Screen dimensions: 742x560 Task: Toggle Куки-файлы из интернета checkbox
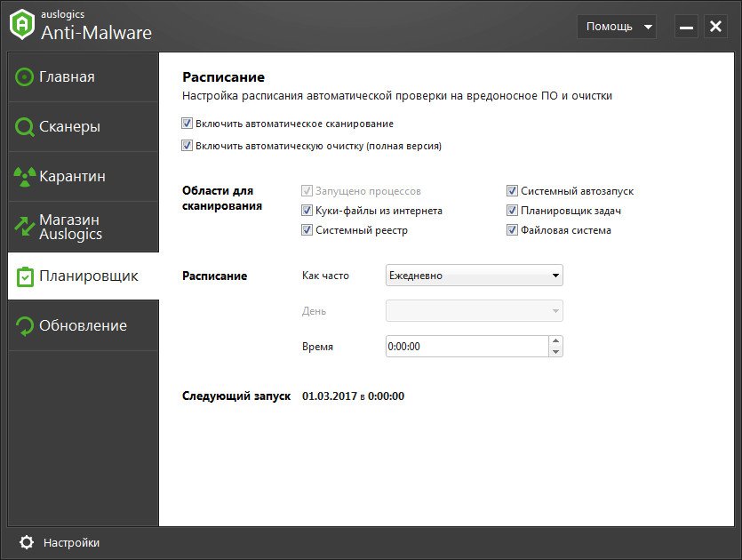(x=307, y=210)
